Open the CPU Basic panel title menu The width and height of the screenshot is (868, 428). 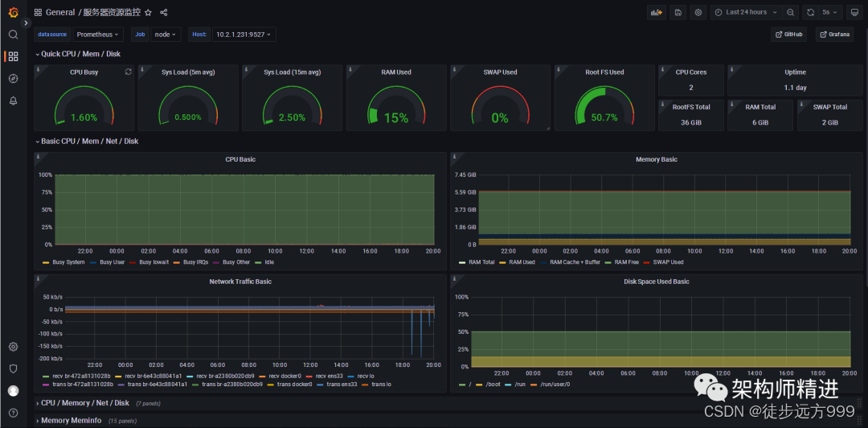pos(240,159)
